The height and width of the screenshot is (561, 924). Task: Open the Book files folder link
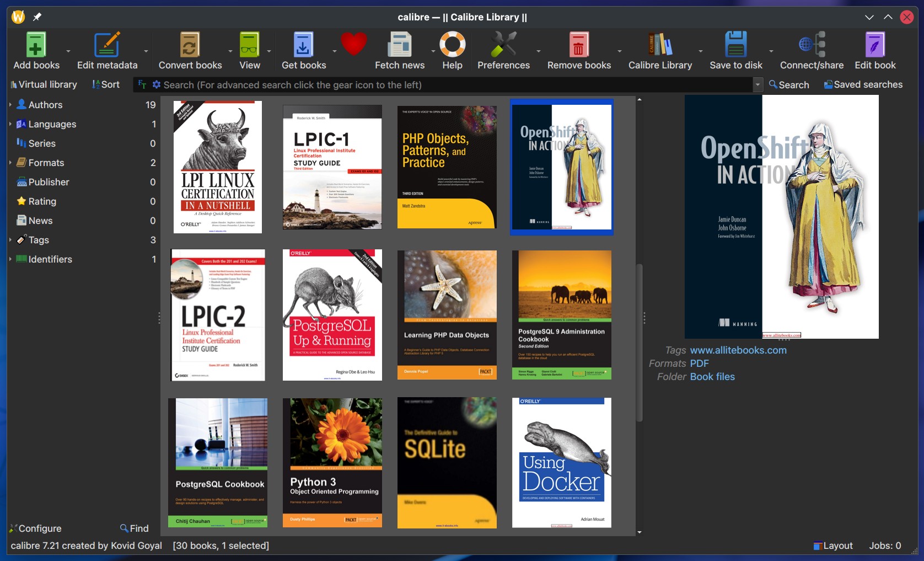click(x=712, y=377)
